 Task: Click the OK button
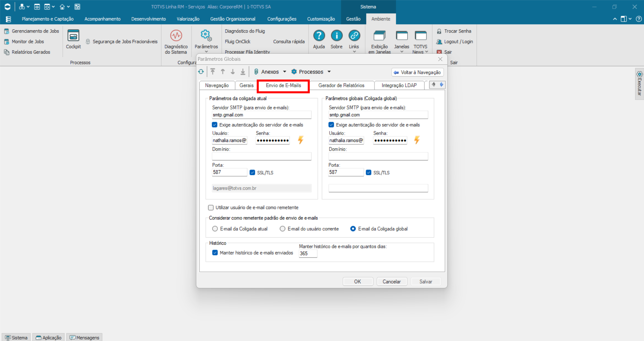click(358, 282)
